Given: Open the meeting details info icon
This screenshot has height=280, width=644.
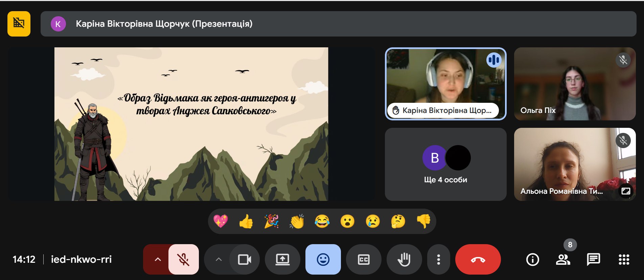Looking at the screenshot, I should (532, 259).
